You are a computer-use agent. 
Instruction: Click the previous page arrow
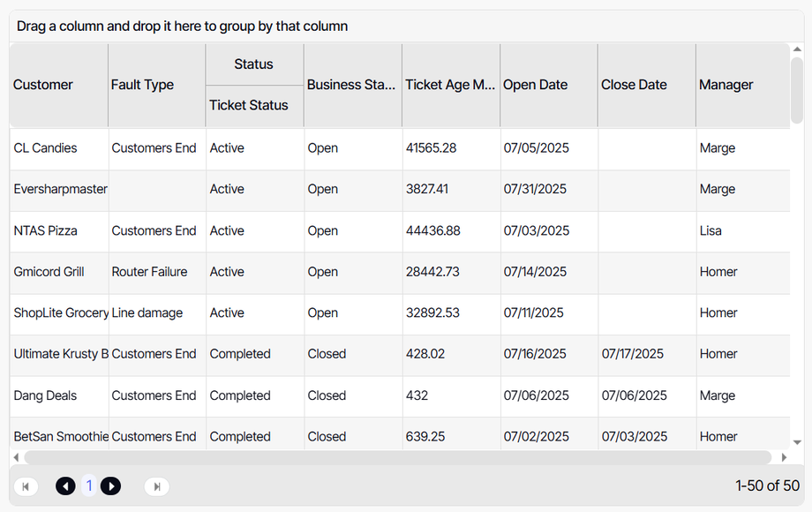coord(65,486)
